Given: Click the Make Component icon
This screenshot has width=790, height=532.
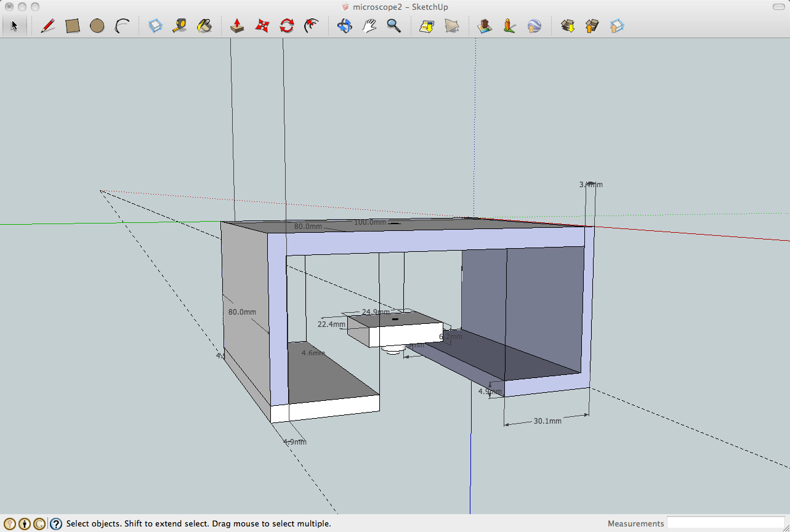Looking at the screenshot, I should (x=156, y=26).
